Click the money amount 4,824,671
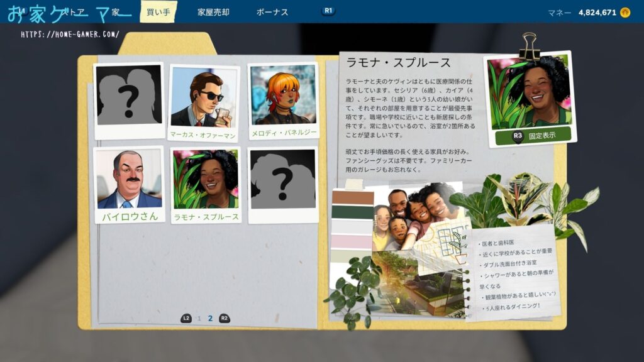This screenshot has height=362, width=644. [x=597, y=13]
